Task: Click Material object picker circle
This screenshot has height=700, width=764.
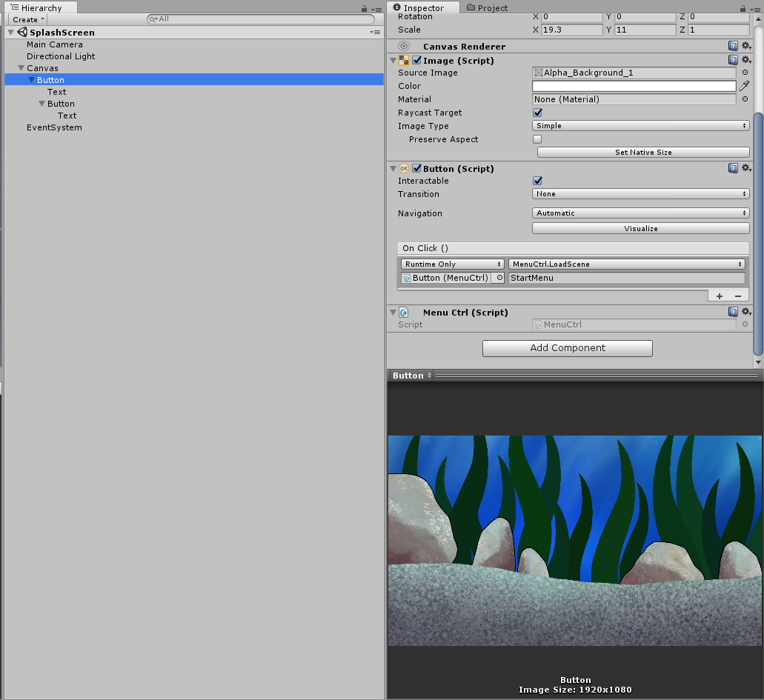Action: coord(745,99)
